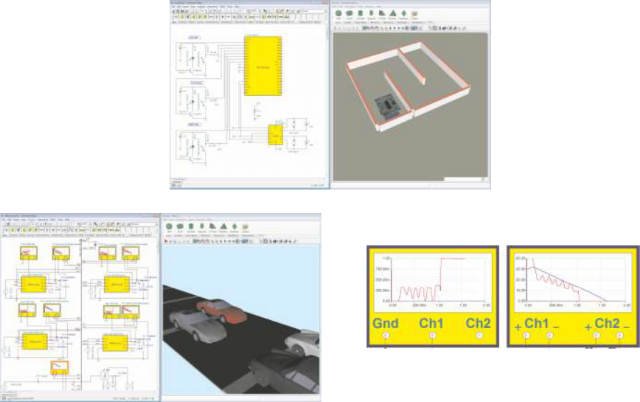Select the silver car in the 3D scene
This screenshot has width=640, height=402.
tap(197, 326)
